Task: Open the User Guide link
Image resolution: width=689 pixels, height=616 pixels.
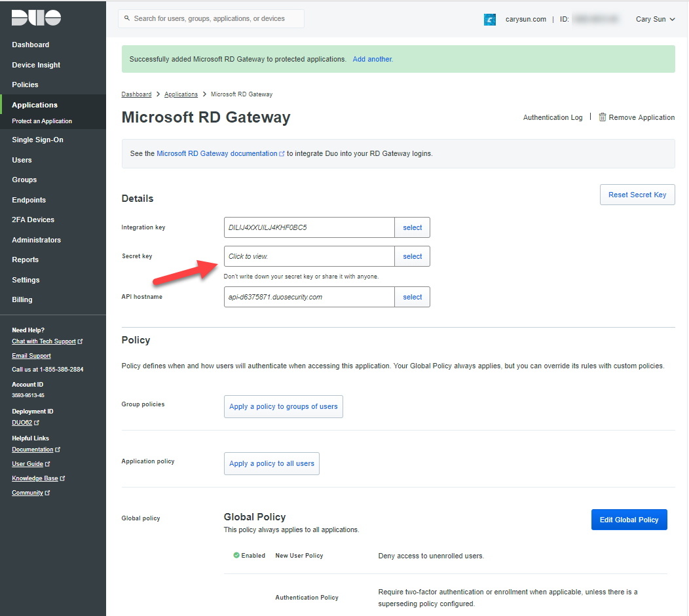Action: point(31,465)
